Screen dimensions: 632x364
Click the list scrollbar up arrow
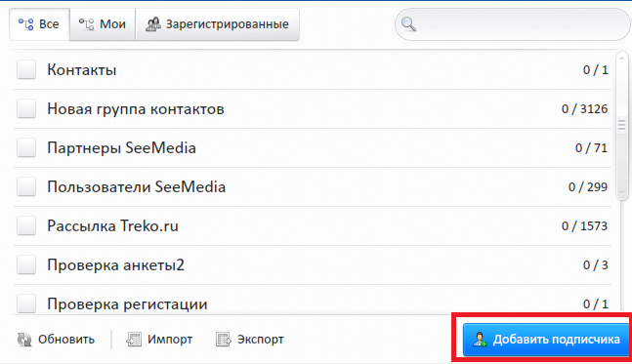[x=621, y=59]
